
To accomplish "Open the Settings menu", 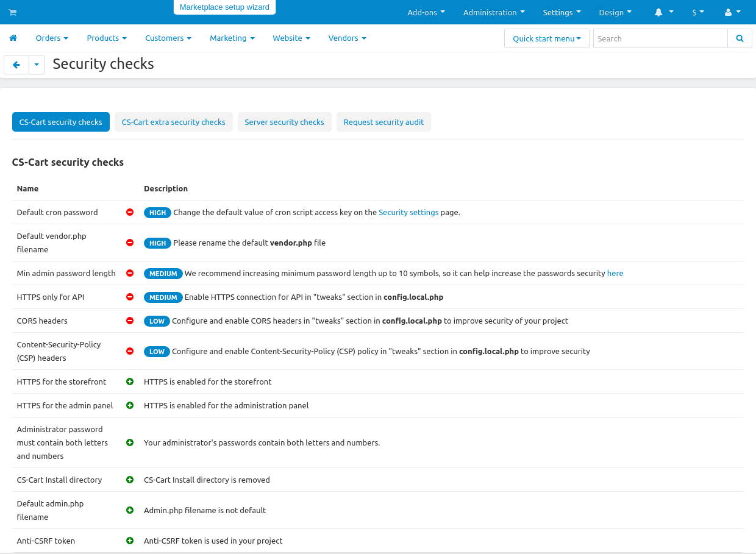I will click(562, 12).
